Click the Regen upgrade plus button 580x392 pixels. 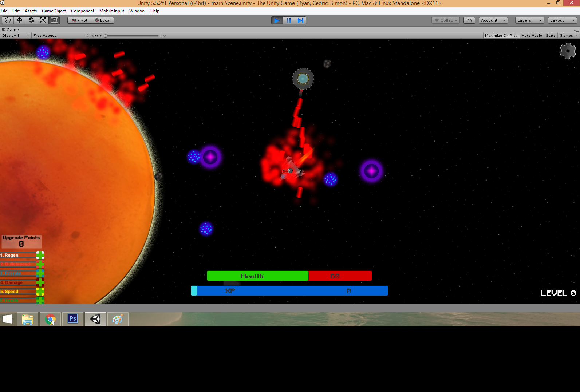(x=40, y=255)
